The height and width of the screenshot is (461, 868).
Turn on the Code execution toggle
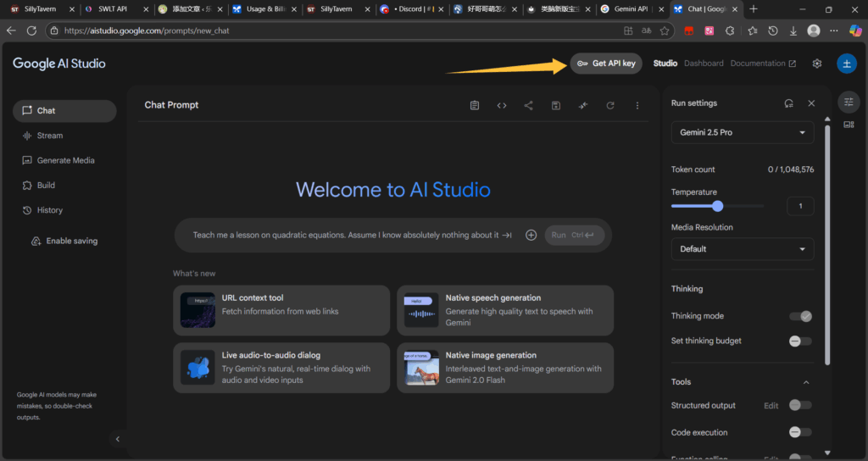point(800,432)
